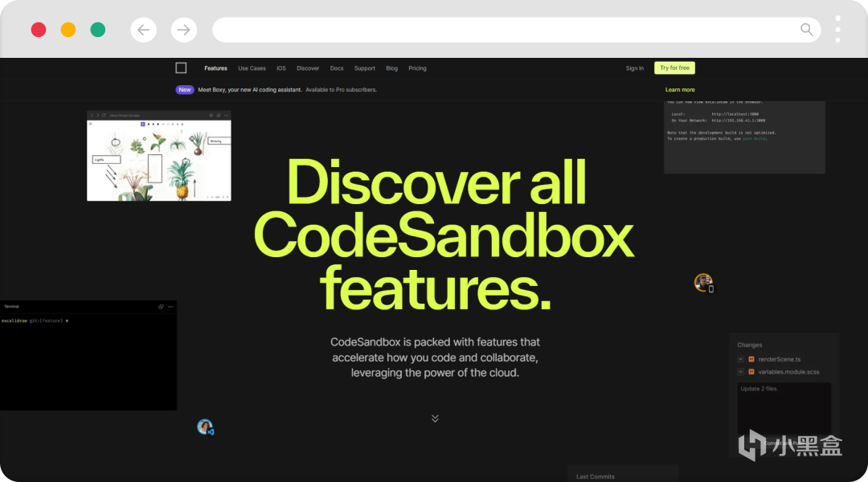Click the Terminal panel pop-out icon
This screenshot has height=482, width=868.
[161, 307]
